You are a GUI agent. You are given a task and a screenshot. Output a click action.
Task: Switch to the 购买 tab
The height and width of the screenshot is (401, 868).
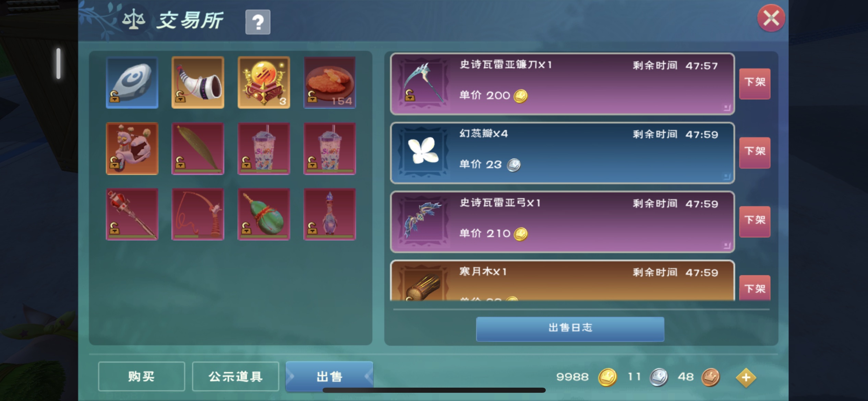[142, 376]
